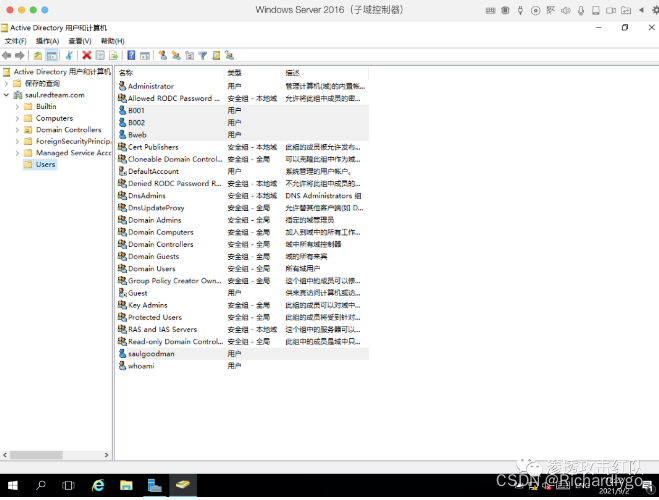Click the funnel Filter options icon
The image size is (659, 500).
[x=203, y=55]
